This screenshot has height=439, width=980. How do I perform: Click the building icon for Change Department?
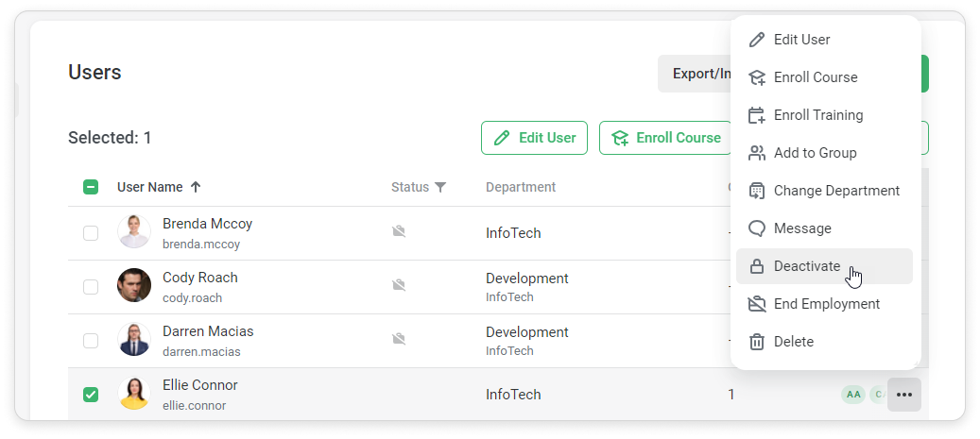[756, 191]
